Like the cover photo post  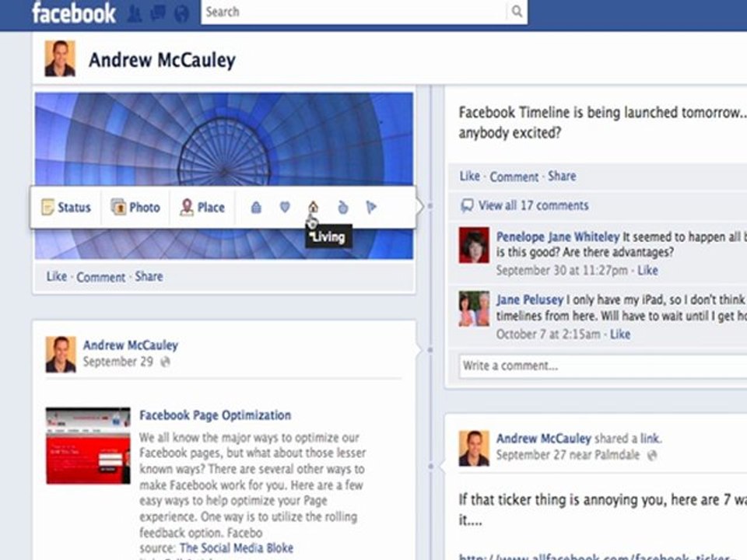click(x=57, y=277)
